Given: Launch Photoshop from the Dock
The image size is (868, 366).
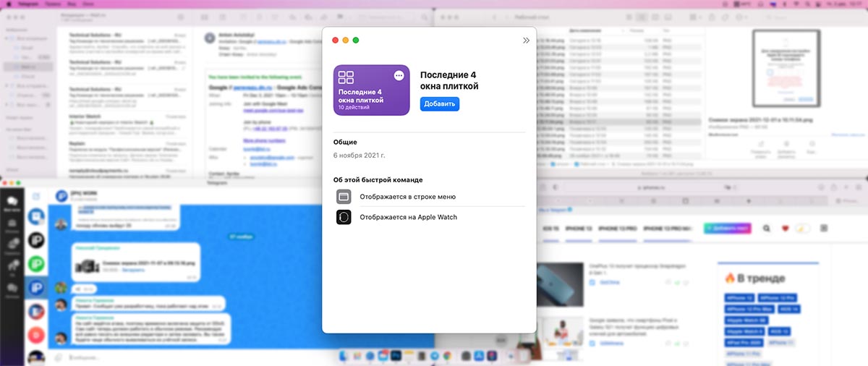Looking at the screenshot, I should pos(396,356).
